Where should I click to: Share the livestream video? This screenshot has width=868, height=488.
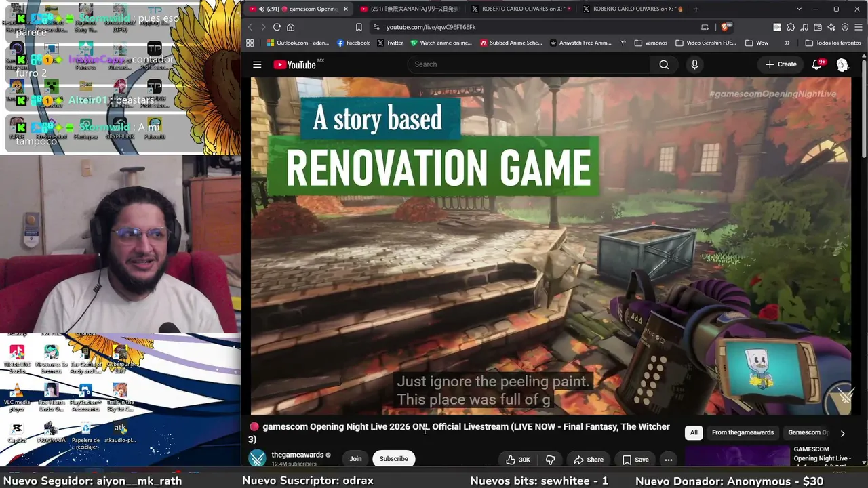tap(588, 460)
